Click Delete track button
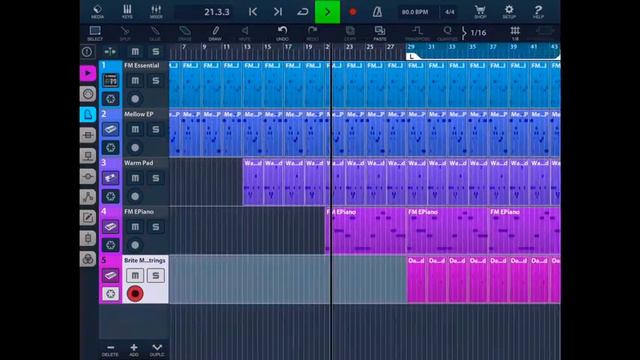The width and height of the screenshot is (640, 360). (x=110, y=350)
